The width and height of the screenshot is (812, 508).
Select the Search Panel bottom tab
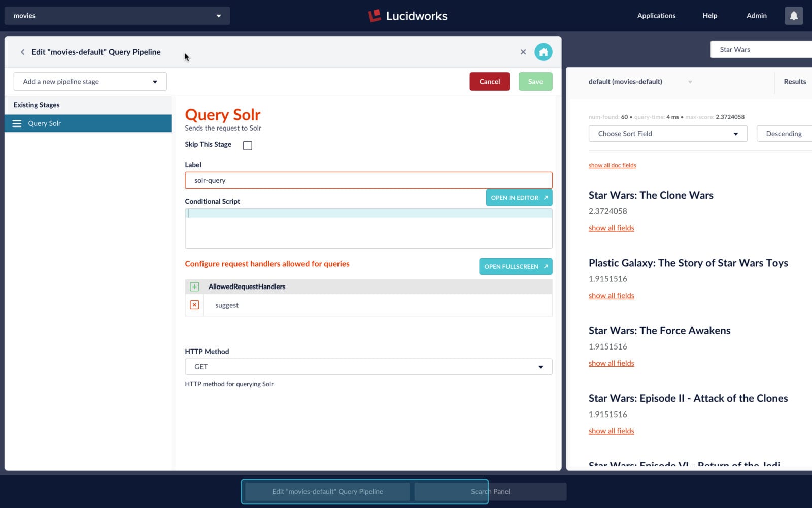(490, 491)
